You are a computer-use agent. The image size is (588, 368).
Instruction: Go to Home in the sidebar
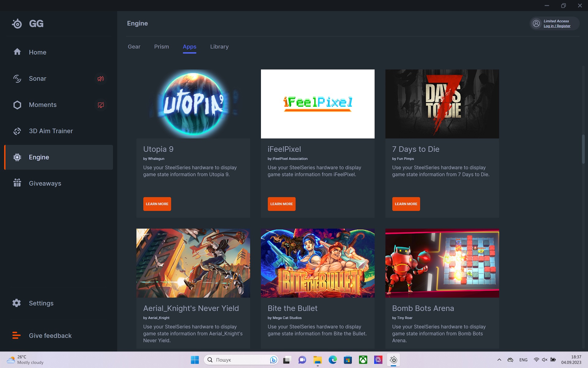tap(38, 52)
